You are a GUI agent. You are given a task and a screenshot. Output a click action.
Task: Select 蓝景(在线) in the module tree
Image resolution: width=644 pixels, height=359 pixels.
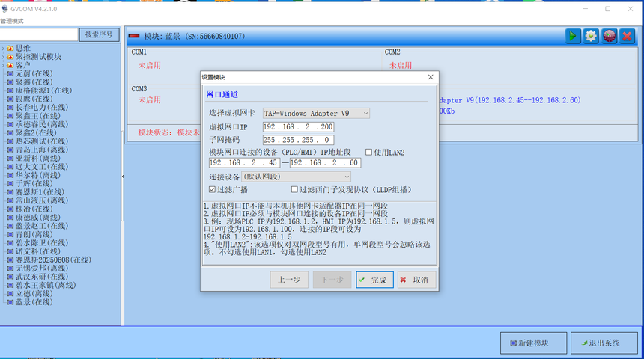click(34, 302)
